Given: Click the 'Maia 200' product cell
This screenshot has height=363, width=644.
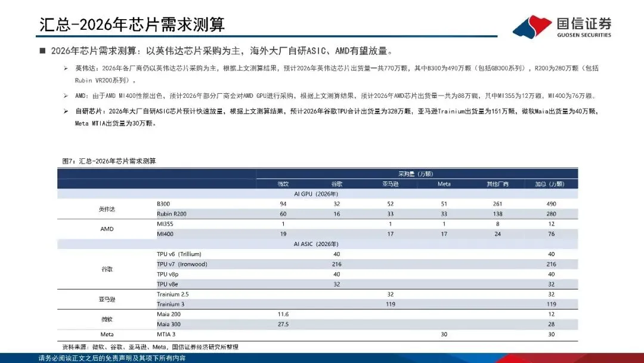Looking at the screenshot, I should point(168,314).
